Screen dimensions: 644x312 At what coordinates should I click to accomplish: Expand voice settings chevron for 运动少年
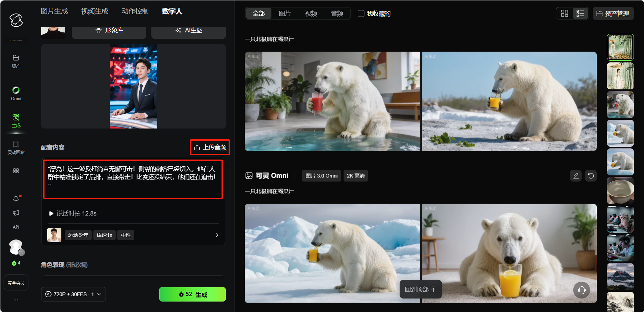point(217,235)
